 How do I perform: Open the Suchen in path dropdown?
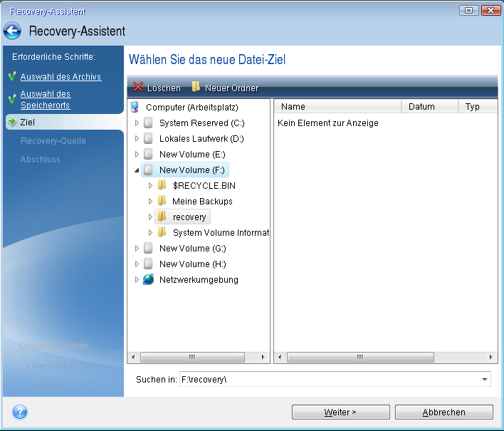click(485, 380)
